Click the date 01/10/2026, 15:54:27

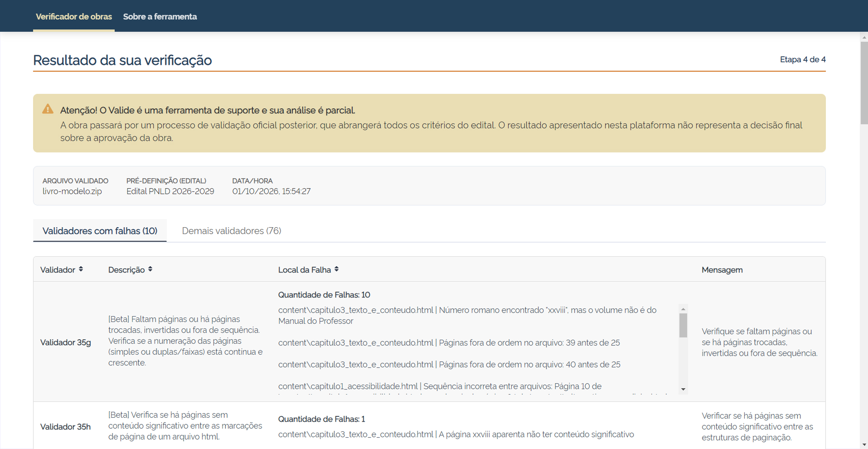tap(272, 191)
